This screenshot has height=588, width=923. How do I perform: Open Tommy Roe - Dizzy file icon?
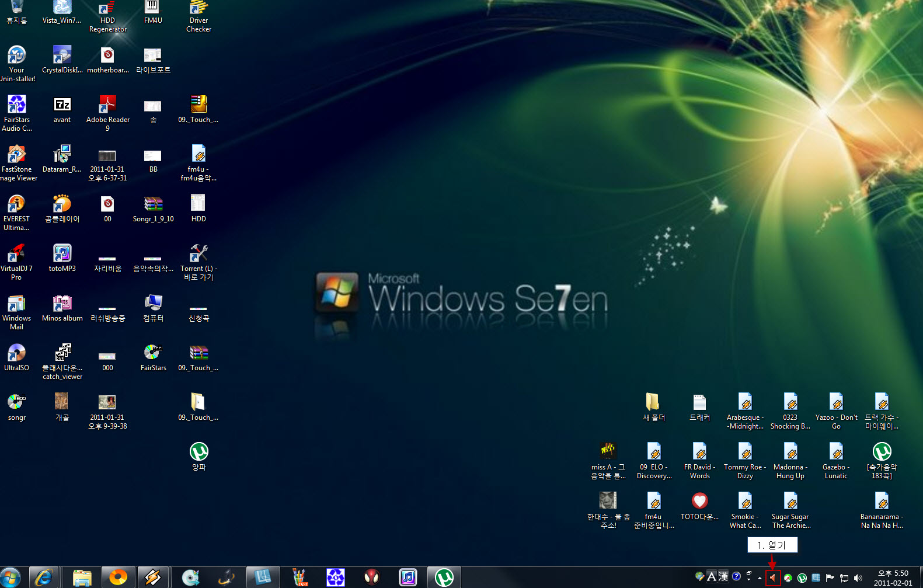point(745,461)
